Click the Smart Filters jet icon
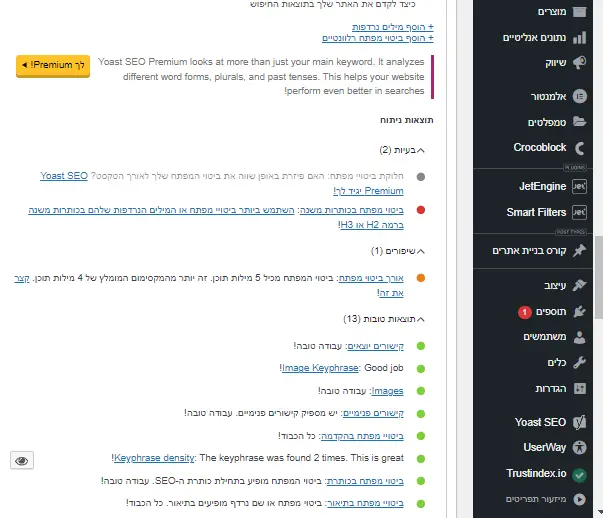Image resolution: width=603 pixels, height=518 pixels. click(x=579, y=212)
